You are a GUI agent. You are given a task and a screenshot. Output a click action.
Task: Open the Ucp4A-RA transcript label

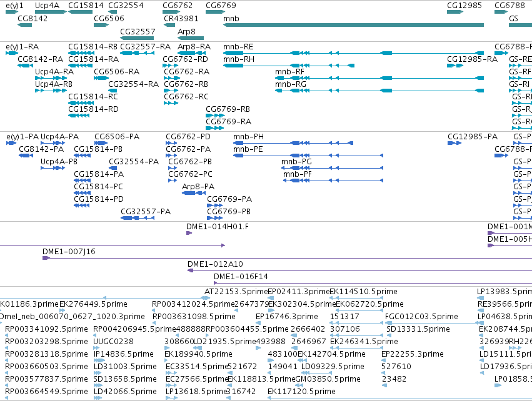pos(54,72)
